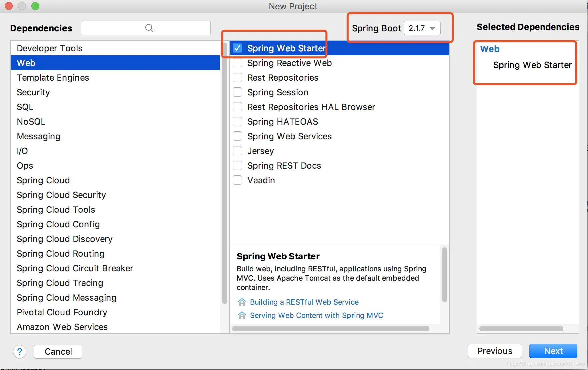This screenshot has width=588, height=370.
Task: Check the Spring HATEOAS checkbox
Action: [237, 122]
